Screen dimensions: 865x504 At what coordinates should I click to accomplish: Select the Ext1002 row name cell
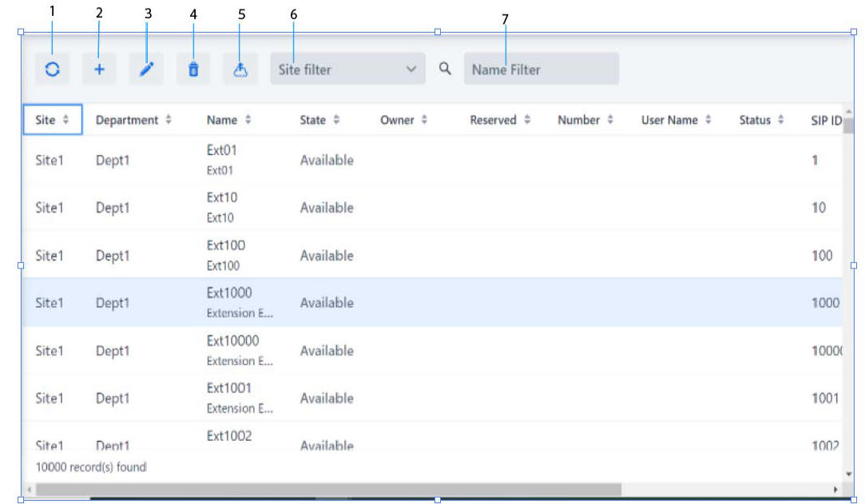tap(229, 436)
